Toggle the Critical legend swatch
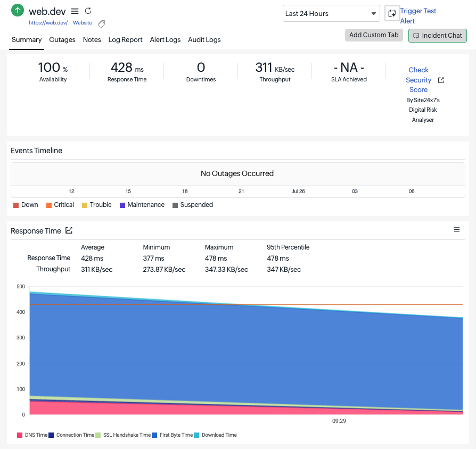This screenshot has height=449, width=476. [x=49, y=205]
